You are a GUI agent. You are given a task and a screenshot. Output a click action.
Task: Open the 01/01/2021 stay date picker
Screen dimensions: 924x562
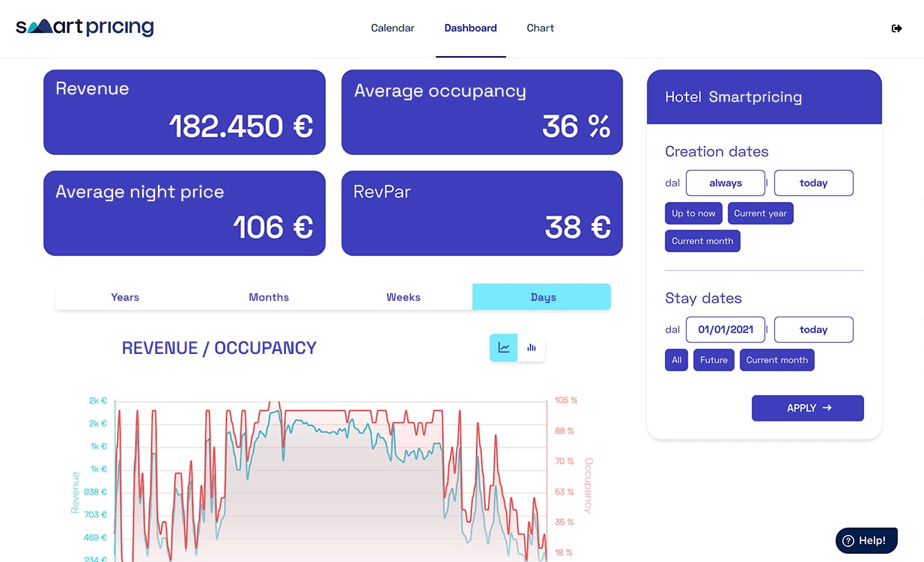click(x=725, y=329)
